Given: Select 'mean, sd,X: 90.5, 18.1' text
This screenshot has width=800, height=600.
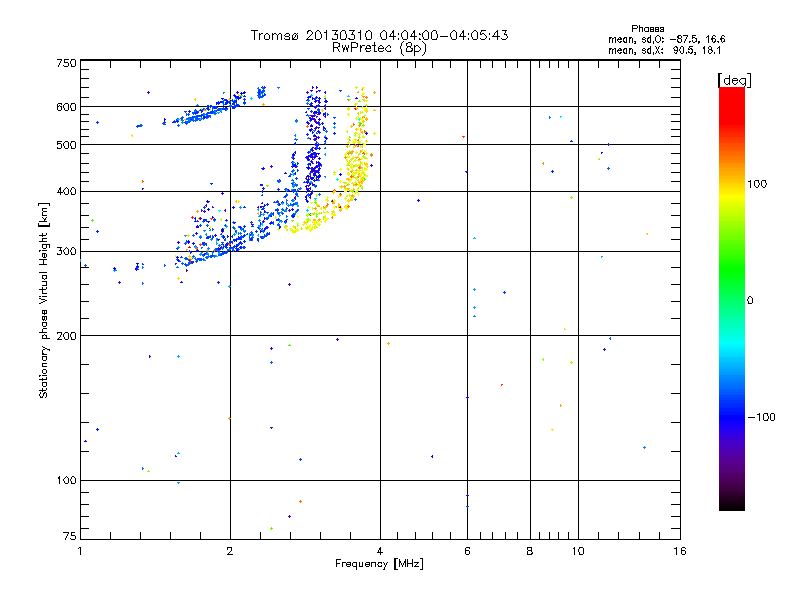Looking at the screenshot, I should click(x=664, y=51).
